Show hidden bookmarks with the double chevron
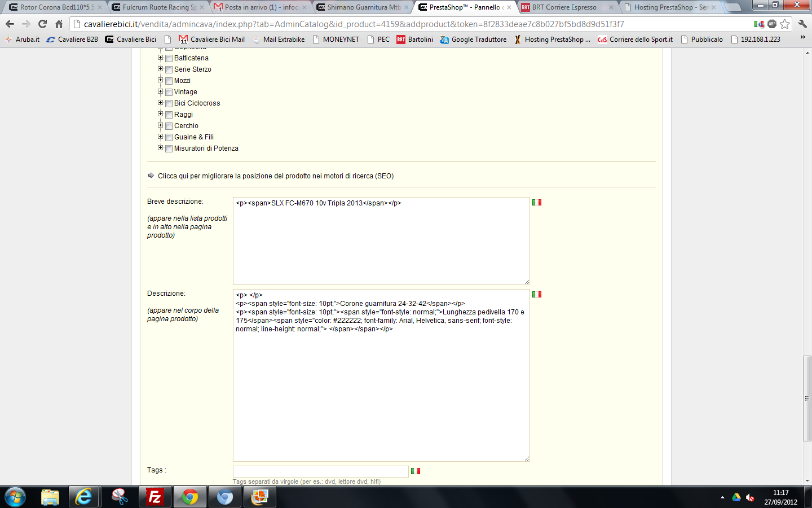The image size is (812, 508). [x=802, y=37]
